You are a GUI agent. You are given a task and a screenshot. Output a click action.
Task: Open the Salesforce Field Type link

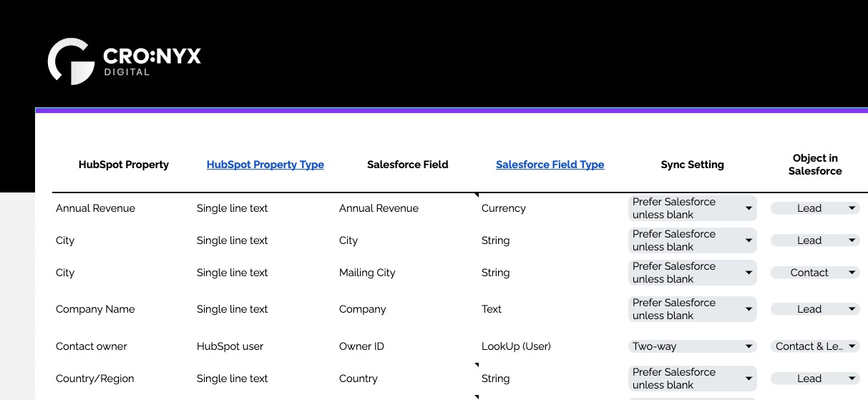[550, 165]
